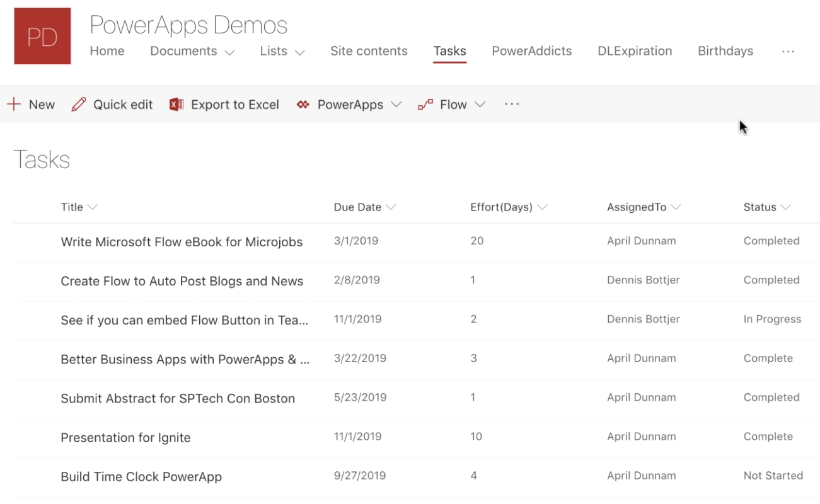
Task: Click effort value 20
Action: coord(477,241)
